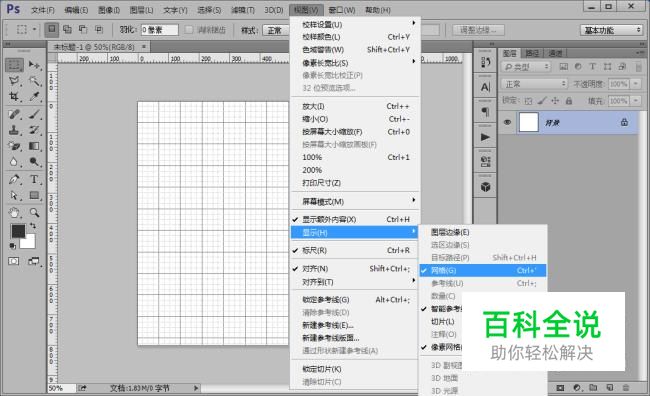Open the 窗口(W) menu
Viewport: 650px width, 396px height.
342,10
